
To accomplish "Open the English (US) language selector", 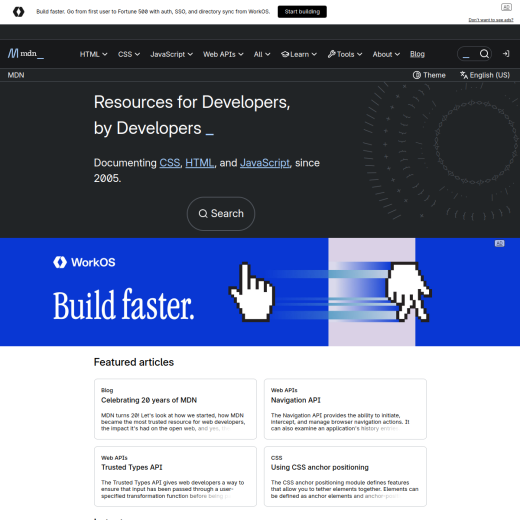I will point(485,75).
